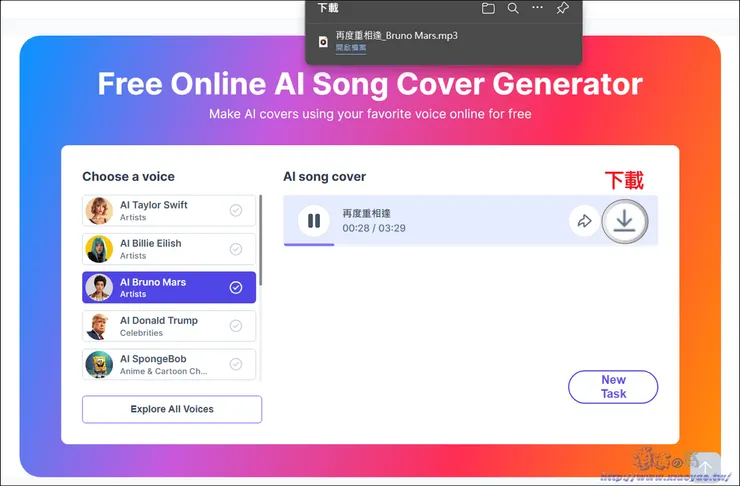
Task: Search downloads in the download popup
Action: [513, 8]
